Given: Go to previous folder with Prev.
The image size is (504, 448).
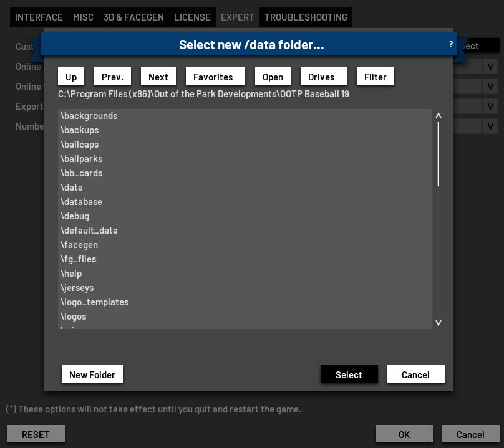Looking at the screenshot, I should 112,77.
